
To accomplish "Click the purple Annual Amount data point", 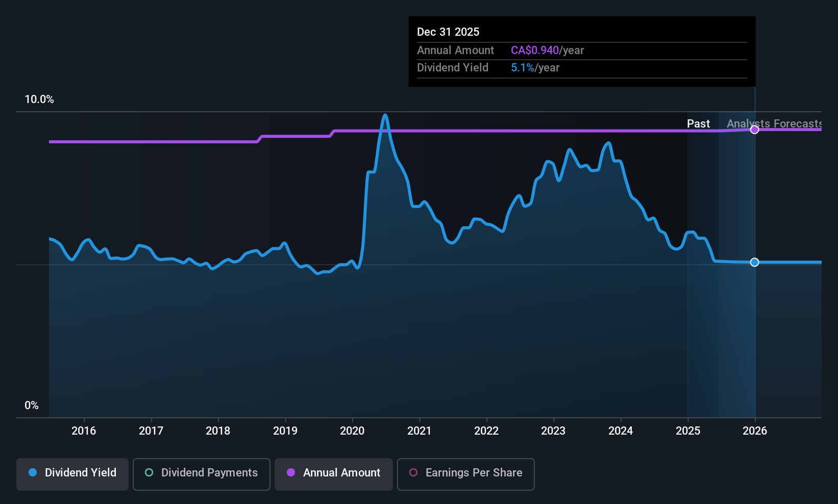I will pos(755,130).
